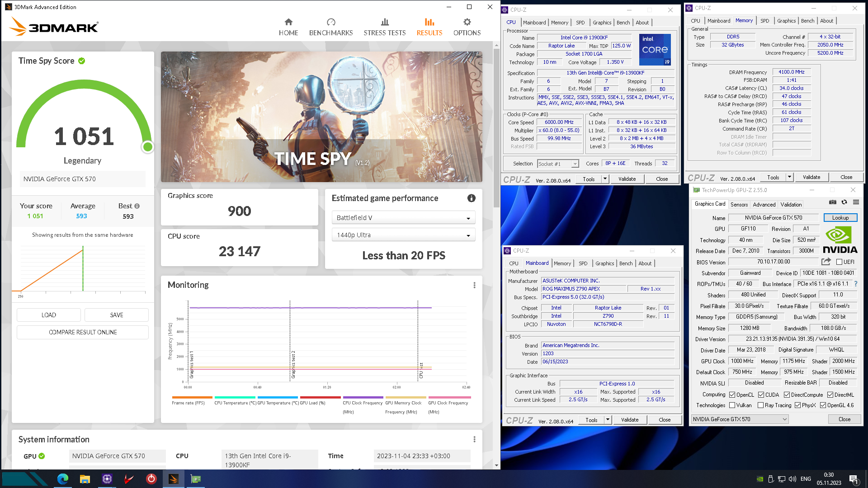Open CPU-Z from the taskbar
The height and width of the screenshot is (488, 868).
pyautogui.click(x=107, y=479)
